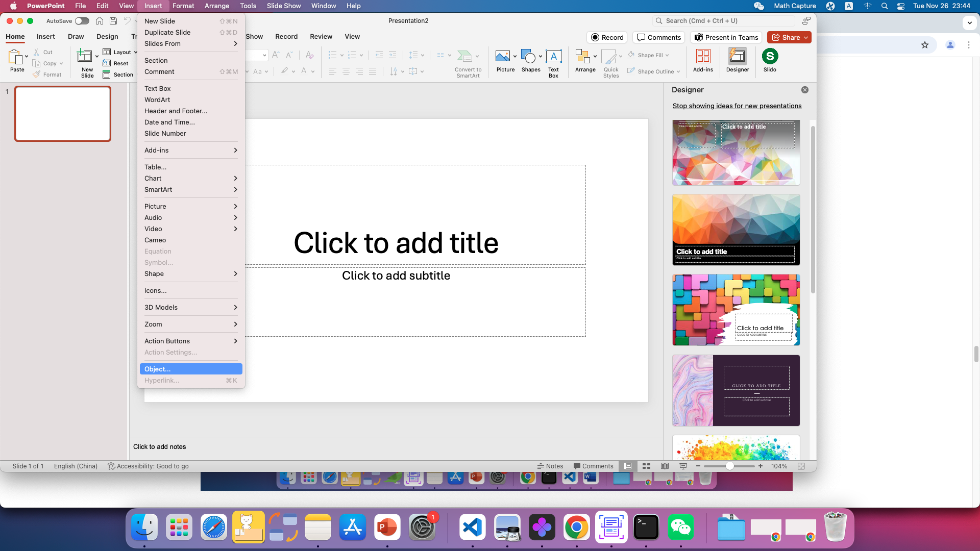Image resolution: width=980 pixels, height=551 pixels.
Task: Click the bulleted list icon
Action: (x=332, y=55)
